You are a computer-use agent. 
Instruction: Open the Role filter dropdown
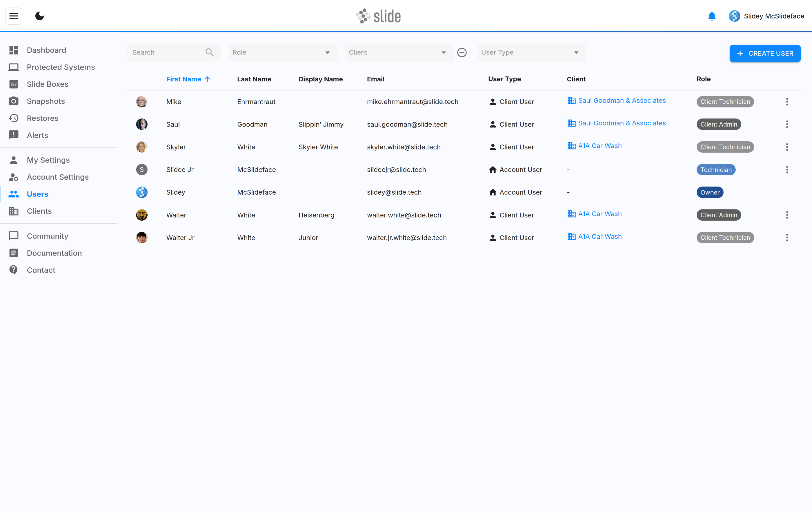tap(283, 52)
